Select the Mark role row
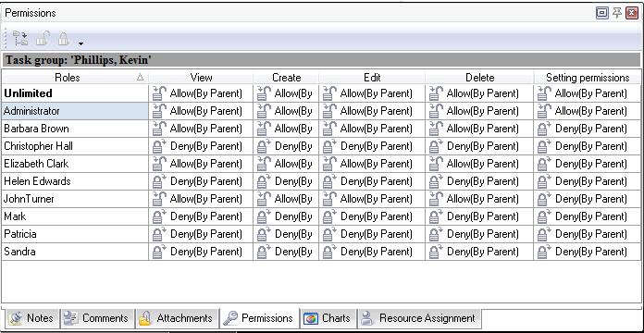 point(75,216)
